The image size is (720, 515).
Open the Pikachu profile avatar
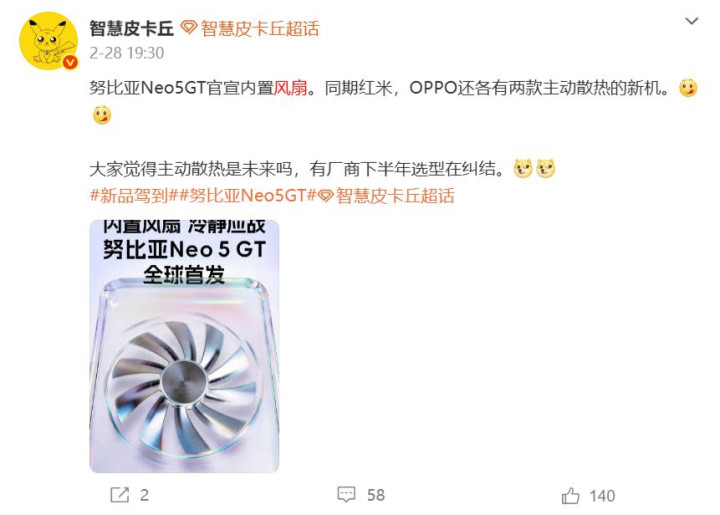coord(49,40)
